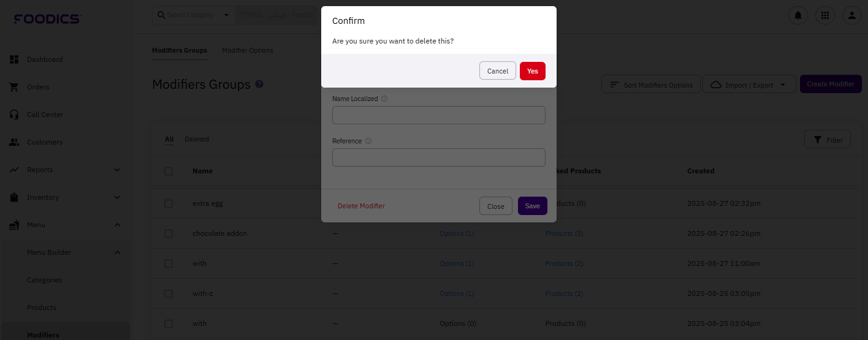Open the apps grid icon

click(x=825, y=16)
